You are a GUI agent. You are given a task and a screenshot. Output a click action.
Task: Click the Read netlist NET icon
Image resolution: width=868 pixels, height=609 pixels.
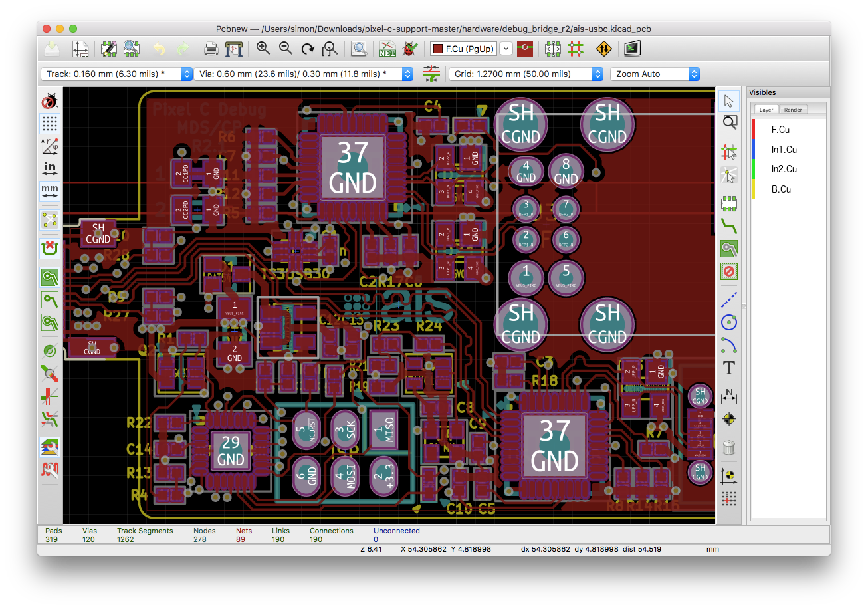[x=387, y=49]
